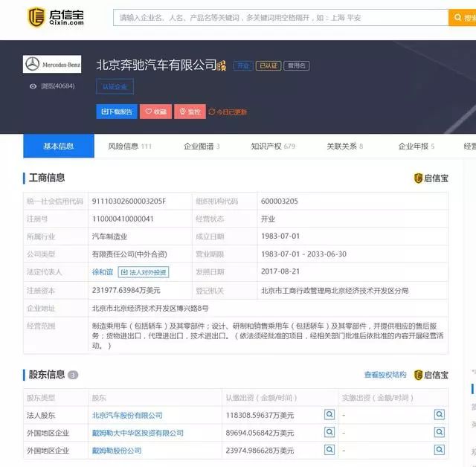Click paid-in magnifier icon in 戴姆勒股份公司 row
The width and height of the screenshot is (476, 467).
click(x=440, y=450)
